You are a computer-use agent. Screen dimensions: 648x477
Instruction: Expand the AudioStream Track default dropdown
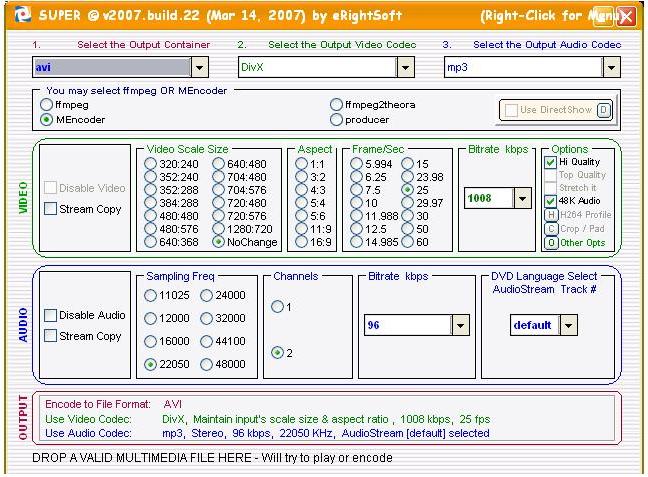click(568, 325)
